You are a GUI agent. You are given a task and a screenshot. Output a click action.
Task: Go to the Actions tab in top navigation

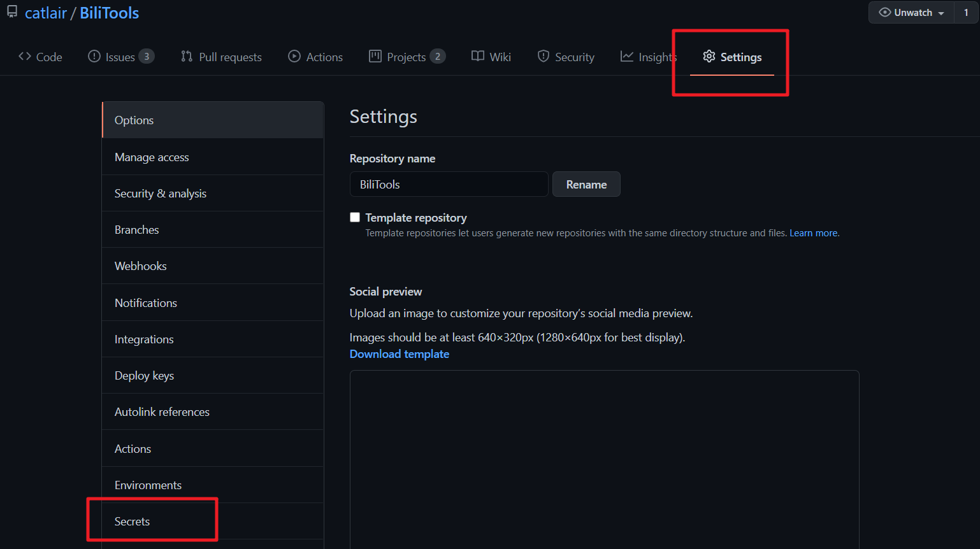click(315, 57)
